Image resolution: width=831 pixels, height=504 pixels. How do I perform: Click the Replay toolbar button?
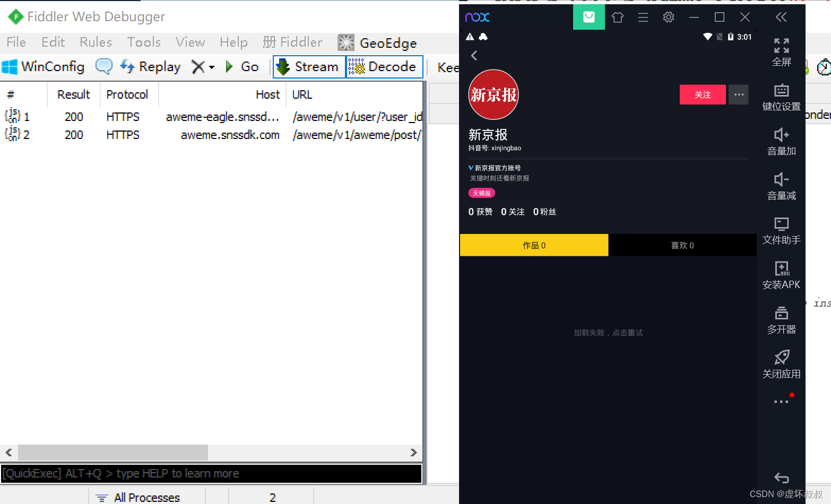pyautogui.click(x=150, y=67)
